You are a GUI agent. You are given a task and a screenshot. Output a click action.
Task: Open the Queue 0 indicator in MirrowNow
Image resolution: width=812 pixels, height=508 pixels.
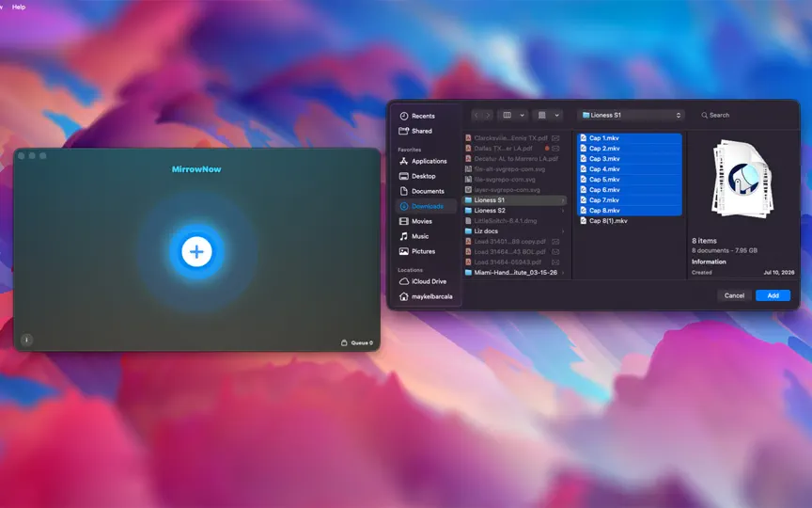(x=357, y=342)
